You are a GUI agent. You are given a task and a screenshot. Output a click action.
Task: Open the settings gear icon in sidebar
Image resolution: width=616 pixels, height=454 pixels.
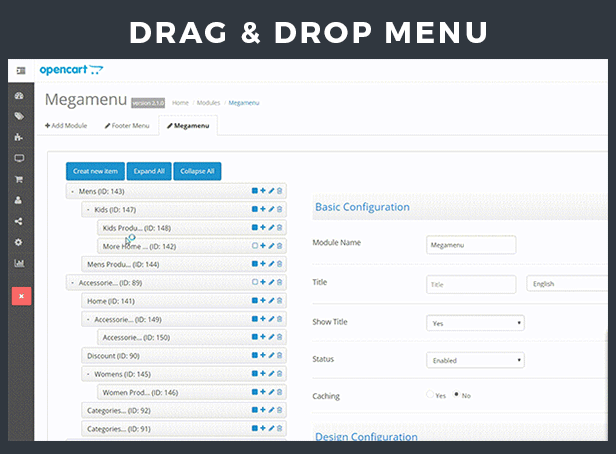(x=21, y=242)
